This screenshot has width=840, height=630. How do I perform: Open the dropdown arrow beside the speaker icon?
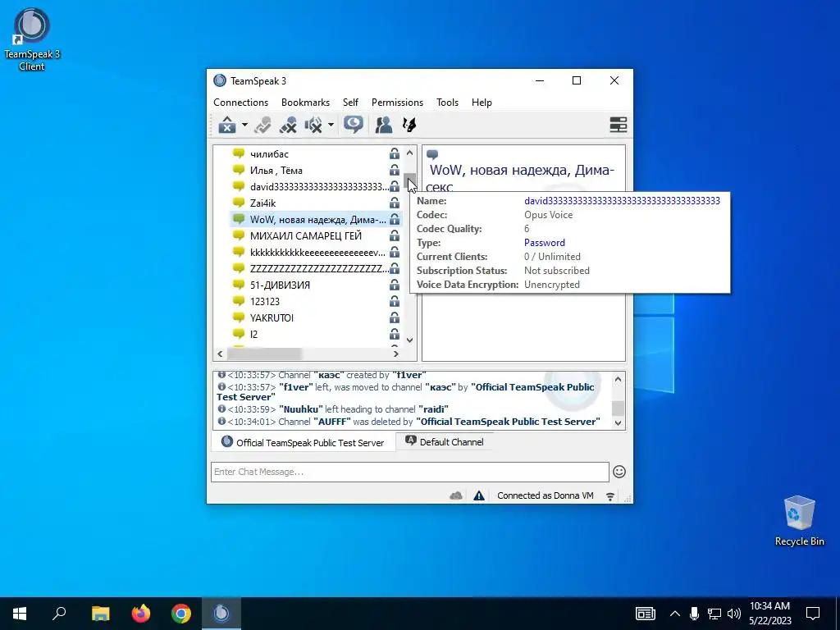(331, 125)
